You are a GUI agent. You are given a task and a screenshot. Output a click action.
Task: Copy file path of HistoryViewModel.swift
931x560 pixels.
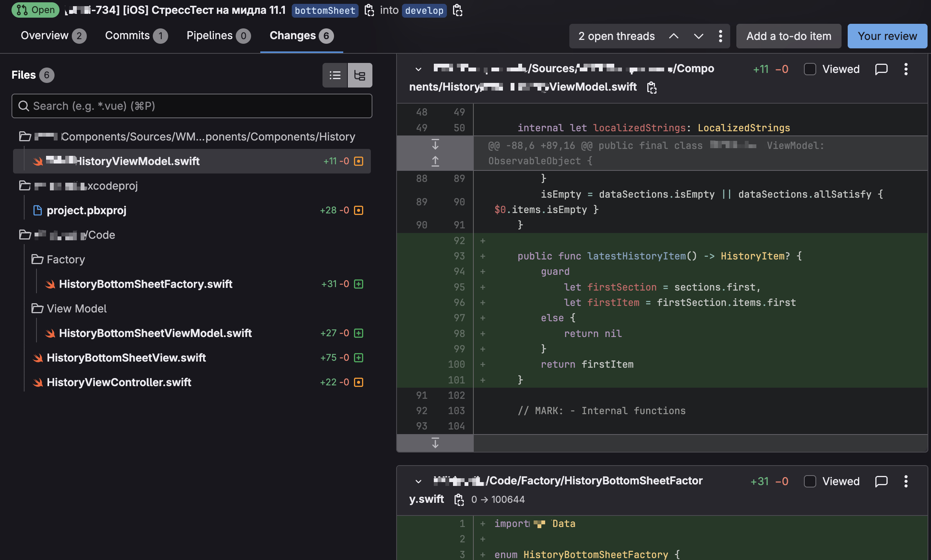[x=652, y=88]
